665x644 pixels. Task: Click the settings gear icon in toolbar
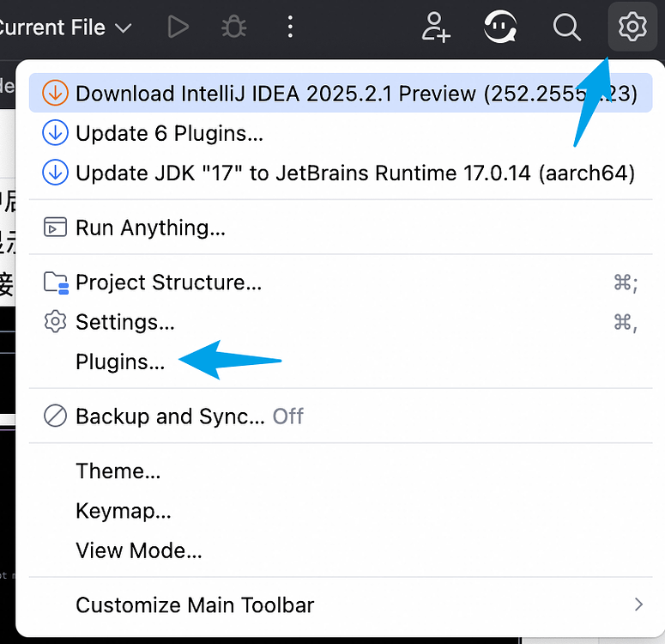pyautogui.click(x=632, y=27)
